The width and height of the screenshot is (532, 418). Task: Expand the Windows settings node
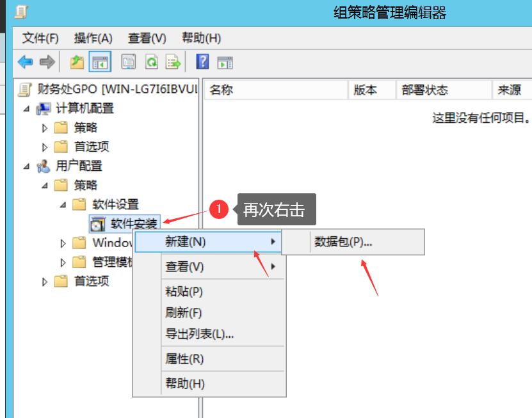pyautogui.click(x=63, y=243)
